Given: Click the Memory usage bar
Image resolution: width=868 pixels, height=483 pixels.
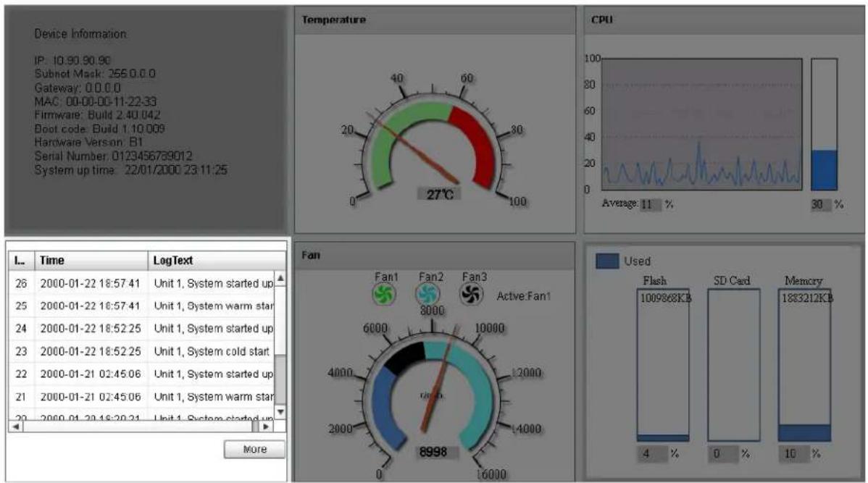Looking at the screenshot, I should [x=804, y=364].
